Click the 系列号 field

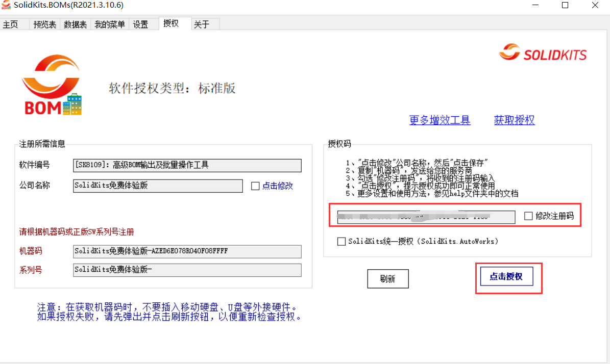coord(187,270)
